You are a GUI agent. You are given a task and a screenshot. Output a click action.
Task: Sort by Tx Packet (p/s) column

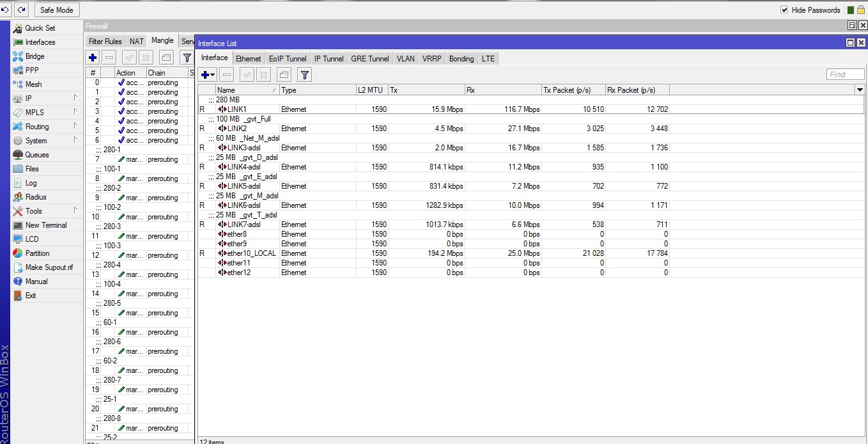coord(573,90)
